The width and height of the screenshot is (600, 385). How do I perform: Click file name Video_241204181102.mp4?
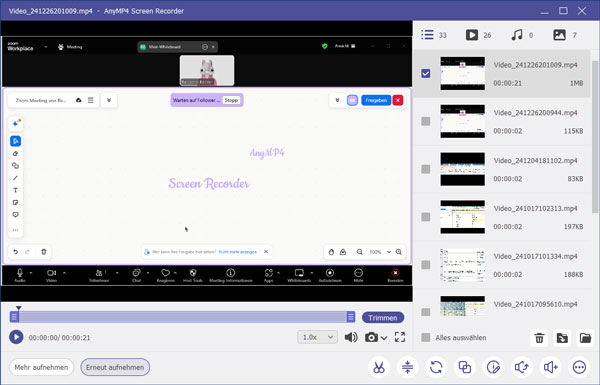coord(535,161)
